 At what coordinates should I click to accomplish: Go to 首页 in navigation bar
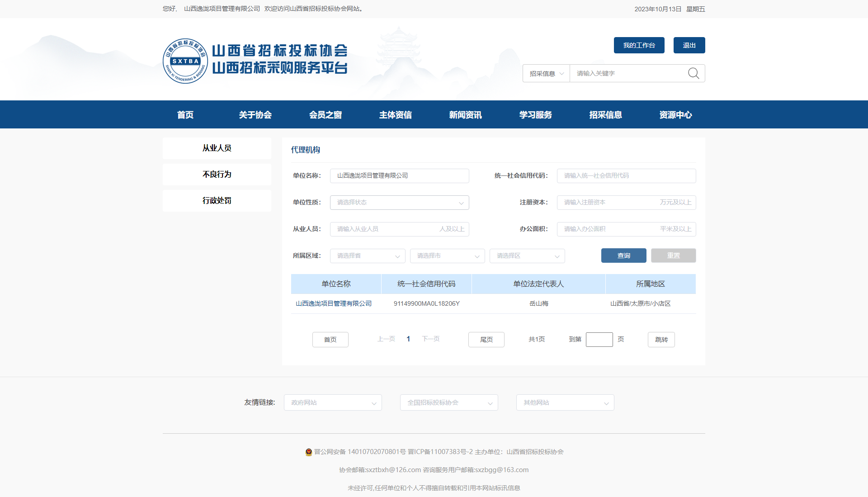(x=185, y=115)
